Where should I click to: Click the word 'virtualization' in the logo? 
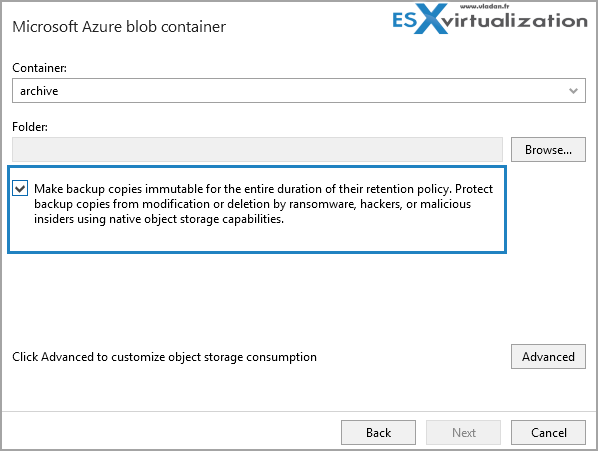tap(515, 21)
